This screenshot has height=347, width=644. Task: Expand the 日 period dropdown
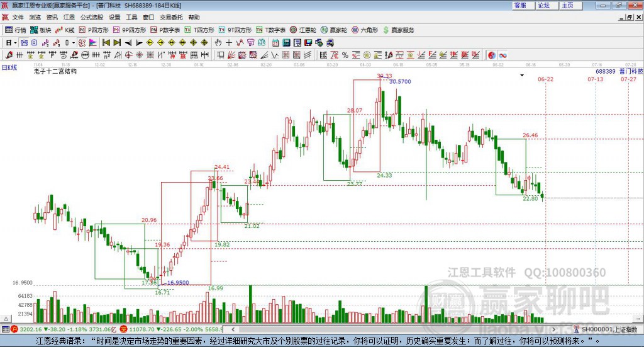pos(15,43)
